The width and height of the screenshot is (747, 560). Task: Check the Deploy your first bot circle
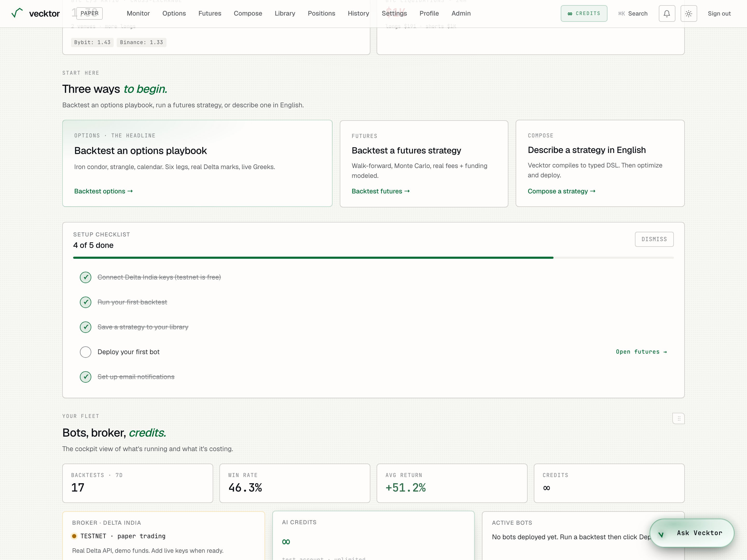click(85, 352)
